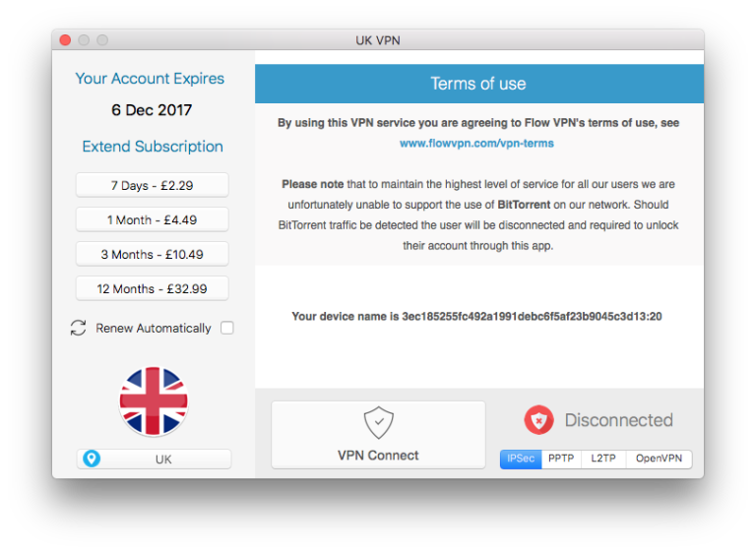
Task: Click the Disconnected status text
Action: [x=618, y=420]
